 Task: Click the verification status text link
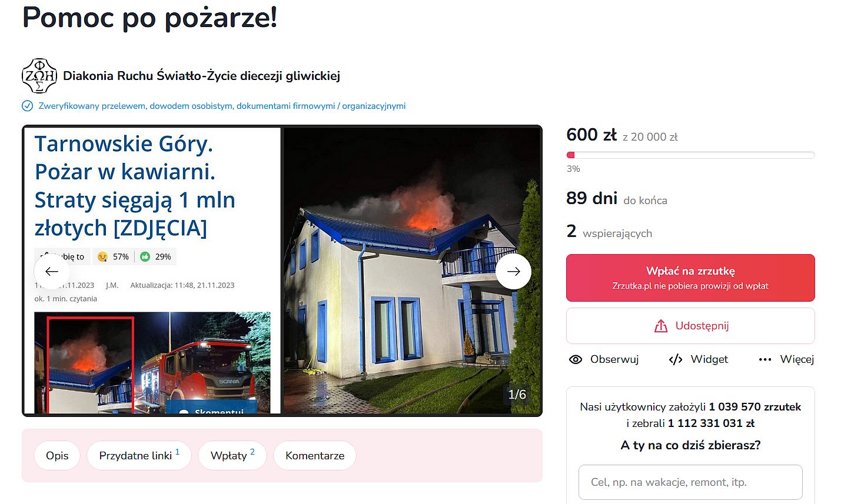222,106
